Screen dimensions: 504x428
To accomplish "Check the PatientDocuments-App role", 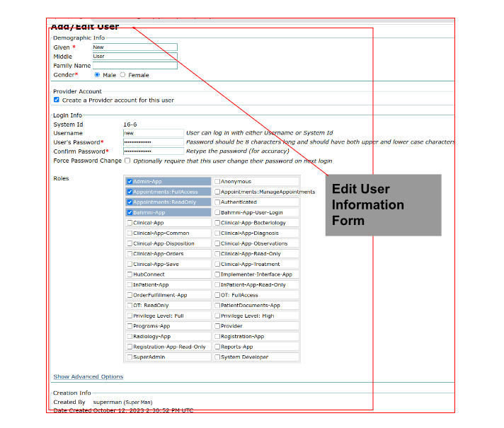I will 217,305.
